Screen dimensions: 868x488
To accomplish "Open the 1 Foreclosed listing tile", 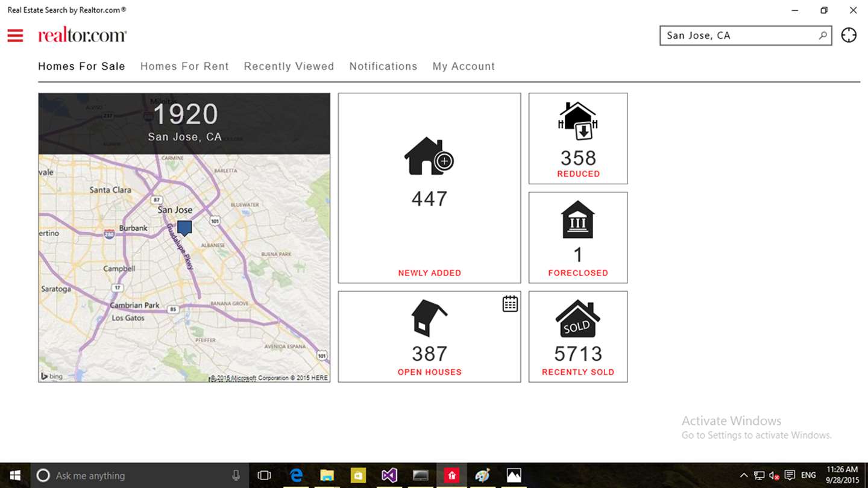I will click(x=578, y=237).
